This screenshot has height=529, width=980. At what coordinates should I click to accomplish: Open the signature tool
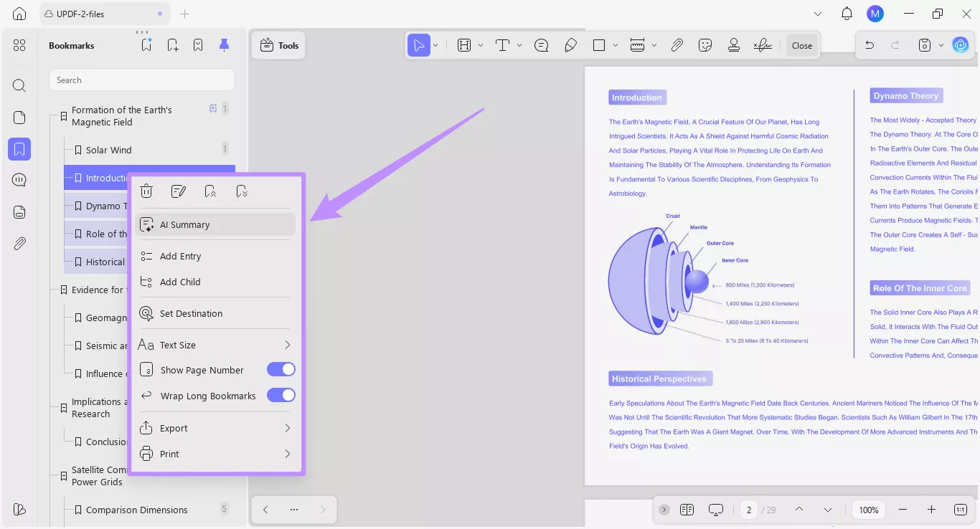point(763,45)
